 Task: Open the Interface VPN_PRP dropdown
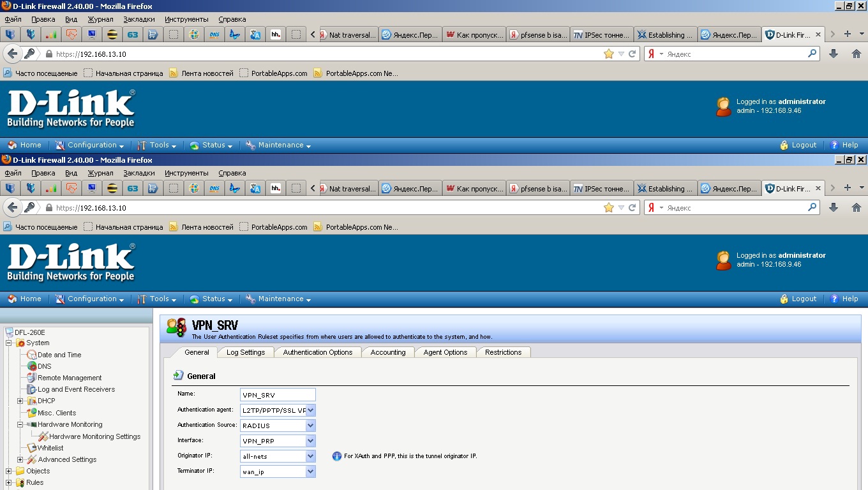point(310,441)
